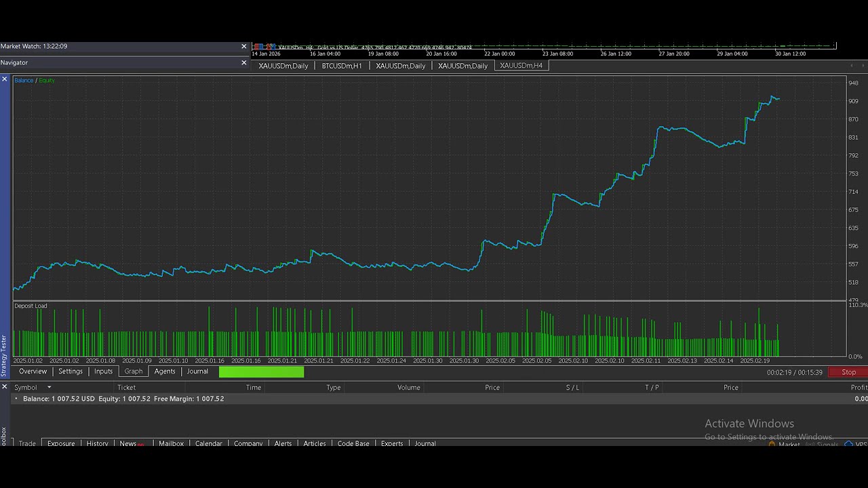Image resolution: width=868 pixels, height=488 pixels.
Task: Open the Alerts tab in Toolbox
Action: point(283,443)
